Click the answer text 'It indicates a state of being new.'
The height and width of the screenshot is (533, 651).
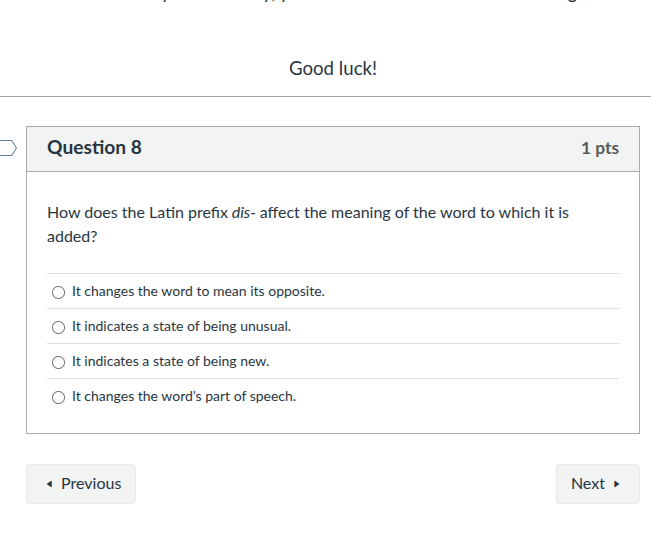point(171,362)
